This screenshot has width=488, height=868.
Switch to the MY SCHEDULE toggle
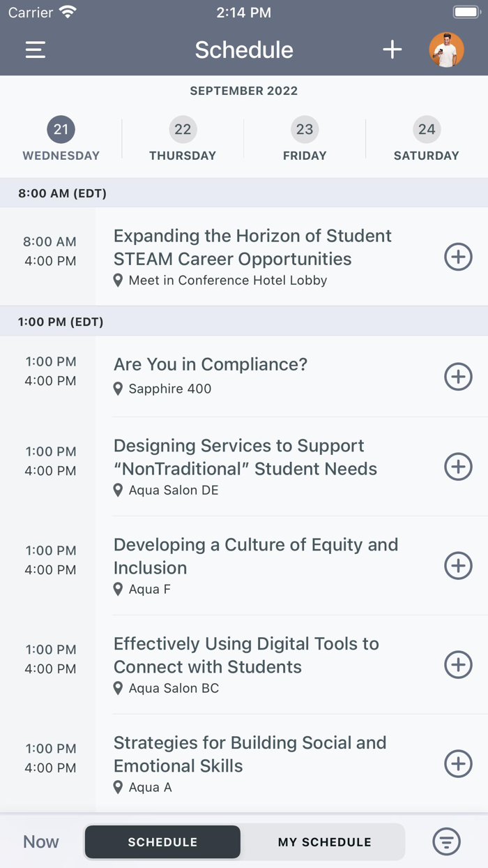[x=323, y=841]
